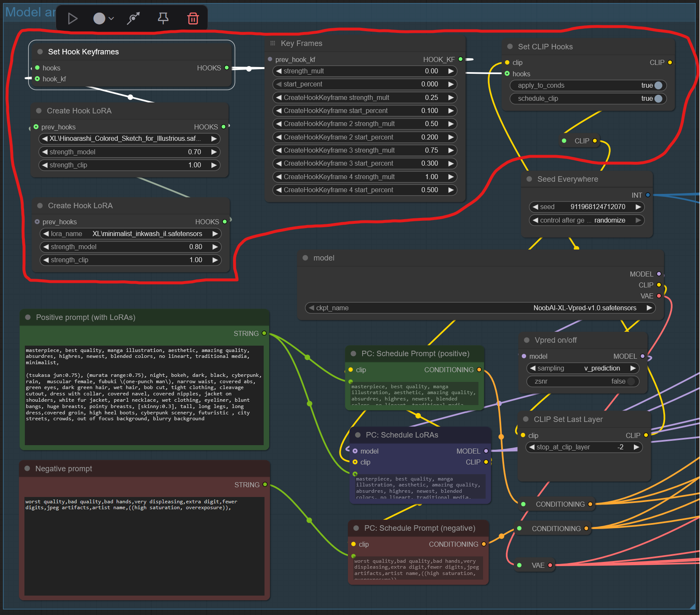The width and height of the screenshot is (700, 615).
Task: Click STRING output socket of Positive prompt
Action: (x=264, y=333)
